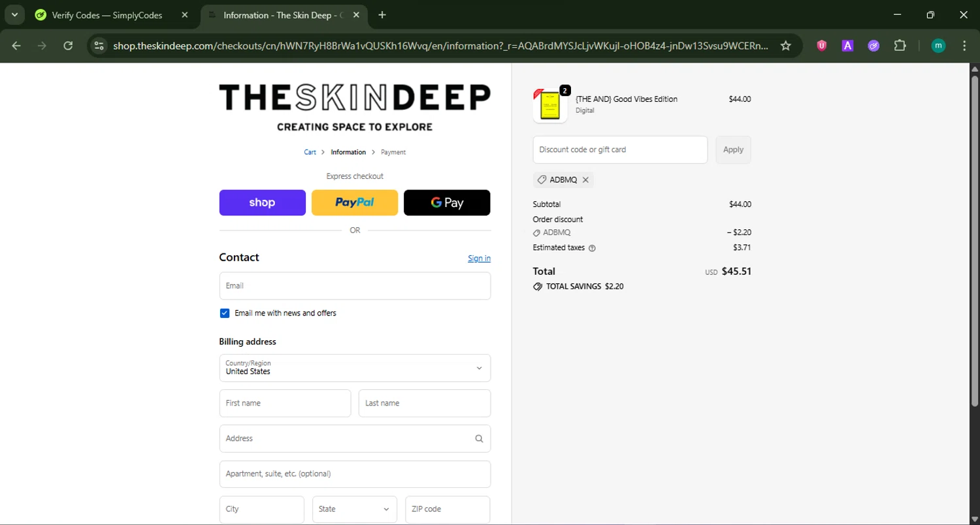980x525 pixels.
Task: Close the Verify Codes SimplyCodes tab
Action: pos(185,15)
